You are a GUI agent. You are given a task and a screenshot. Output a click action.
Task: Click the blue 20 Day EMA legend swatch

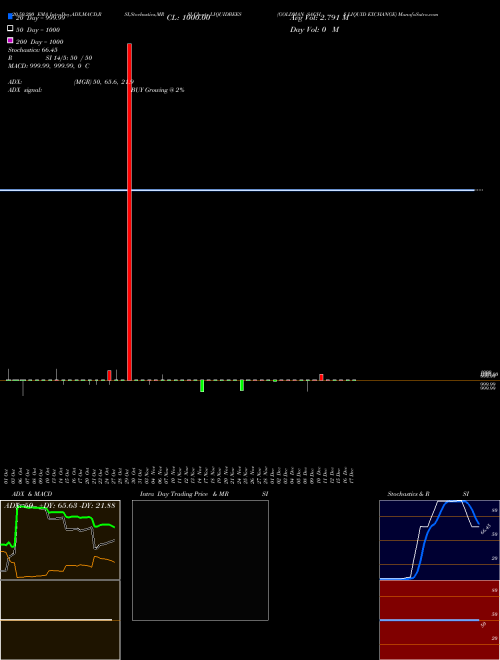point(11,16)
